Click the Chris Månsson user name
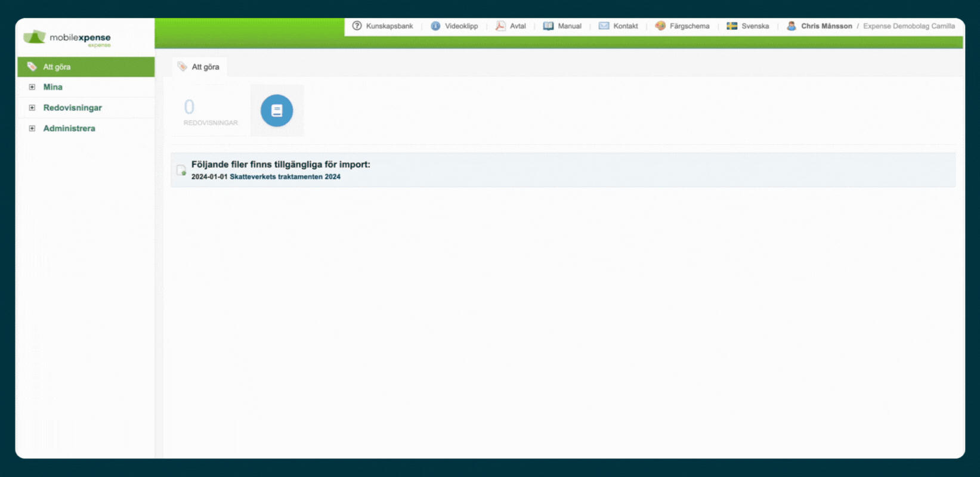Image resolution: width=980 pixels, height=477 pixels. [x=827, y=26]
